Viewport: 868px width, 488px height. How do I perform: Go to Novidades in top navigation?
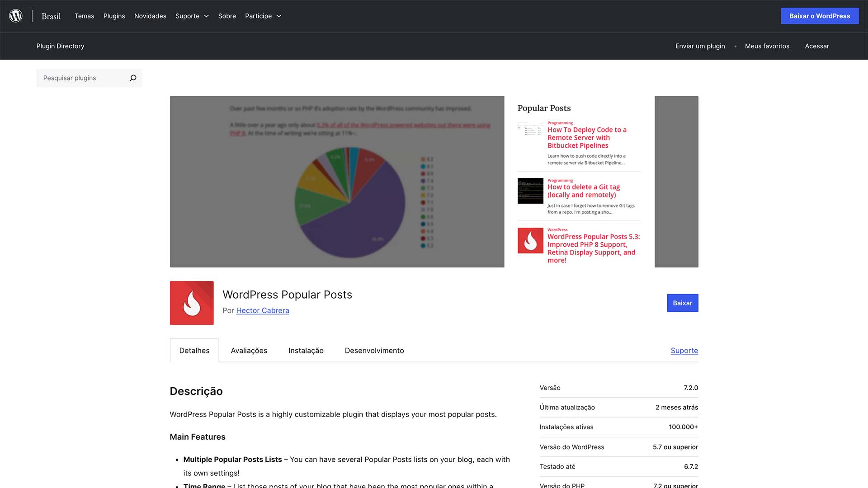[150, 16]
